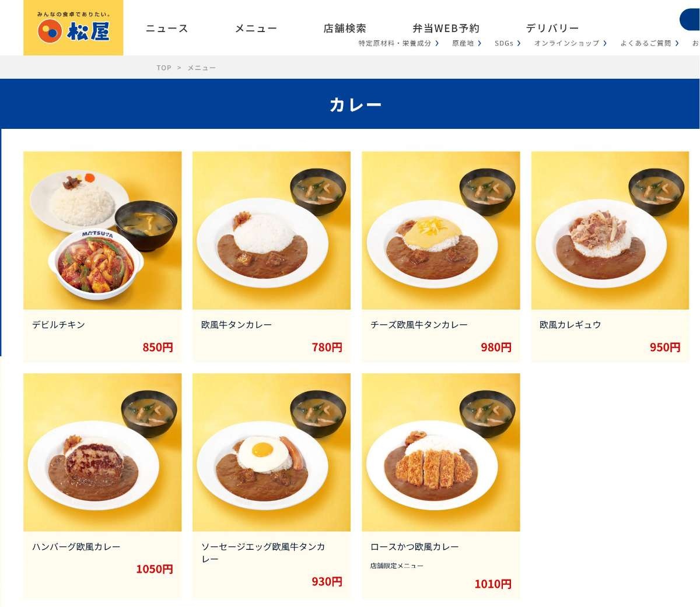Open チーズ欧風牛タンカレー item image
700x607 pixels.
pos(441,230)
